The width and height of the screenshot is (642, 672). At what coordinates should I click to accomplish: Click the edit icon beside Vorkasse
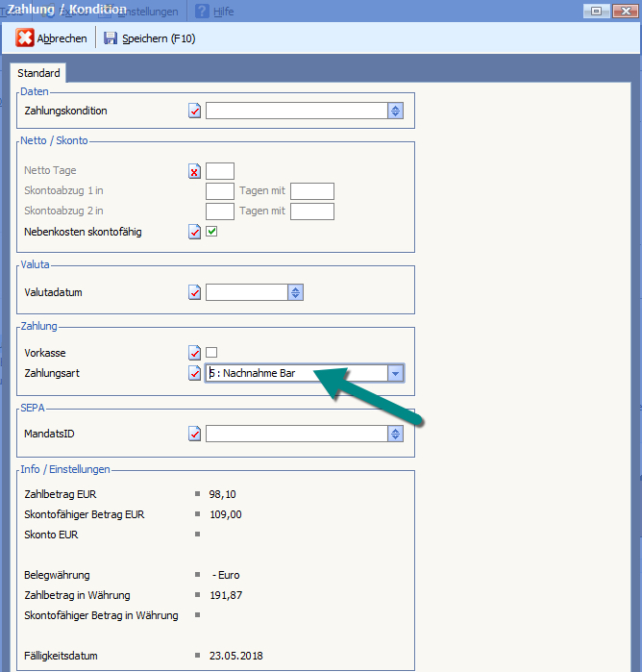[x=195, y=353]
